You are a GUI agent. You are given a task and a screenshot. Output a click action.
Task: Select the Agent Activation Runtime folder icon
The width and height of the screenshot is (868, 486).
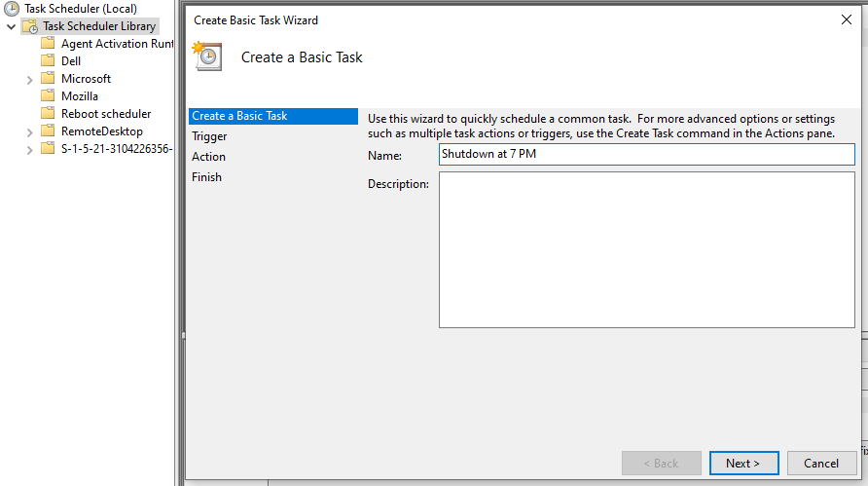(x=48, y=43)
